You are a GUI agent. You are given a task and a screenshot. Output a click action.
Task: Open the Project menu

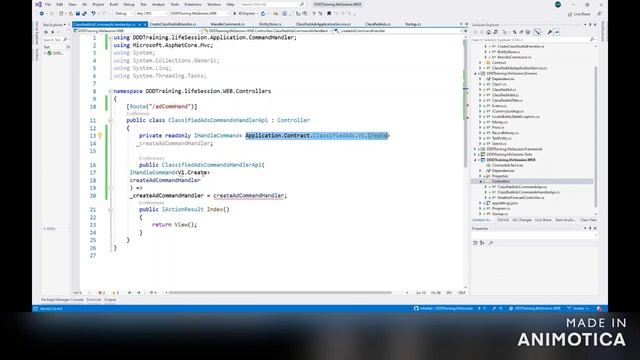(x=98, y=4)
